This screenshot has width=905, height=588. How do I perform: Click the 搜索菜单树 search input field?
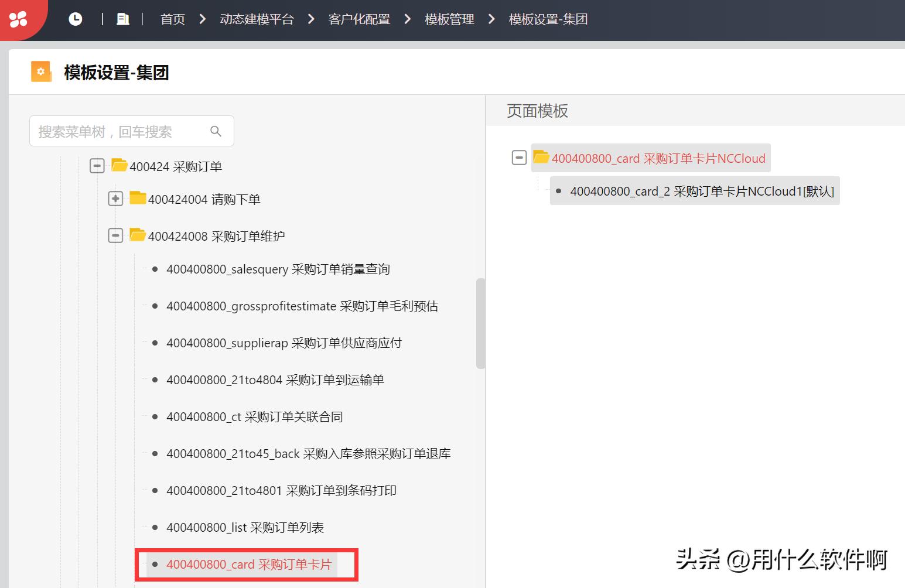(x=117, y=131)
